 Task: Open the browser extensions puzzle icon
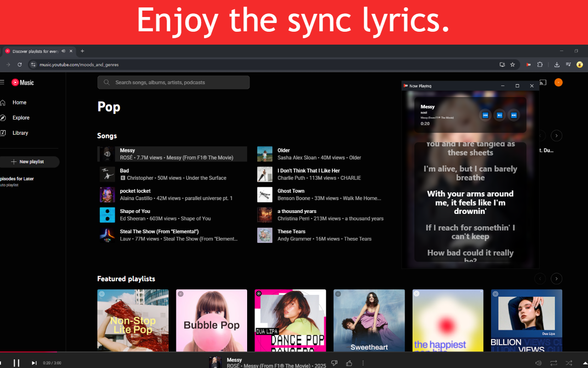pos(540,64)
